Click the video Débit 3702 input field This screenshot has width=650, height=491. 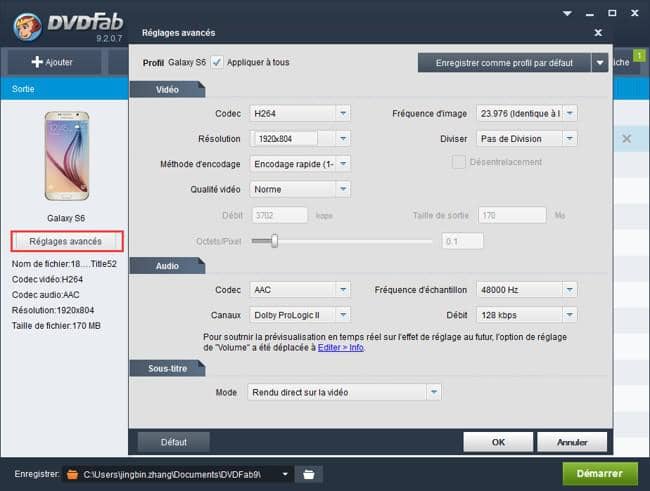(x=280, y=215)
